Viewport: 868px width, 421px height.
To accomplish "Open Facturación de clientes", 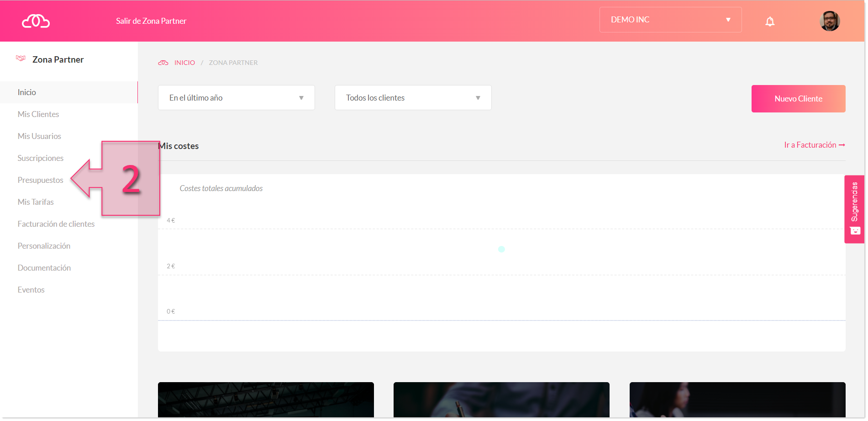I will coord(56,224).
